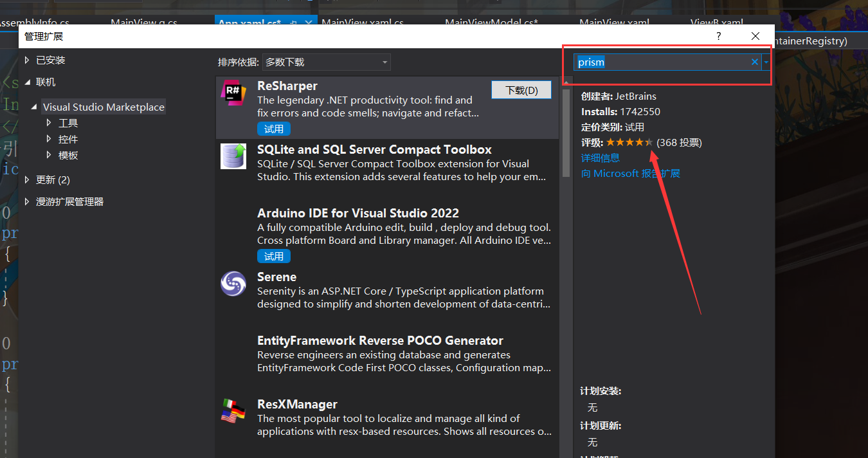Image resolution: width=868 pixels, height=458 pixels.
Task: Open the 详细信息 link
Action: [x=600, y=158]
